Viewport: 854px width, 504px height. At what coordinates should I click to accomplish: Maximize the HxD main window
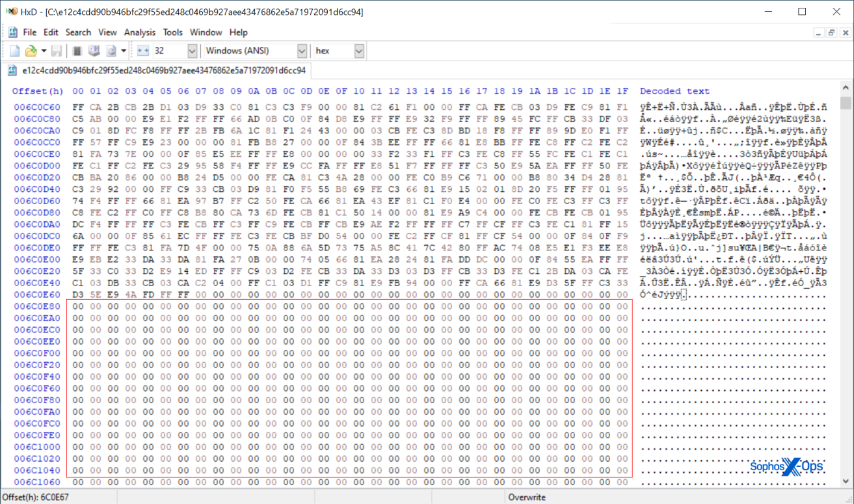pos(802,12)
